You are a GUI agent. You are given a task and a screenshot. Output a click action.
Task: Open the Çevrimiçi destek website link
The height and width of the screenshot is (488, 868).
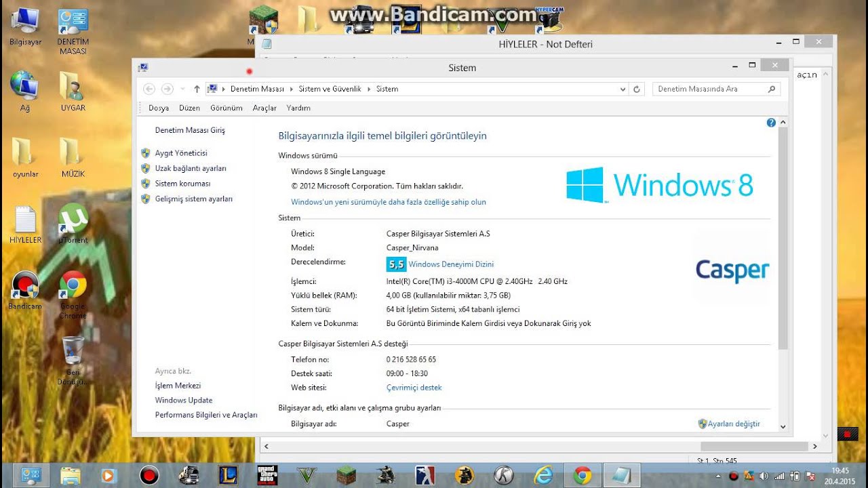click(x=414, y=388)
